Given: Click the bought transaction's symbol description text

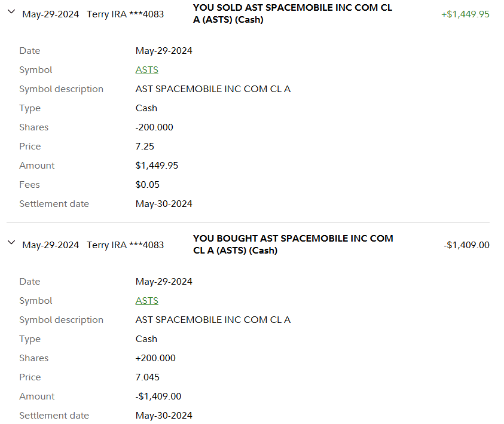Looking at the screenshot, I should [x=213, y=320].
